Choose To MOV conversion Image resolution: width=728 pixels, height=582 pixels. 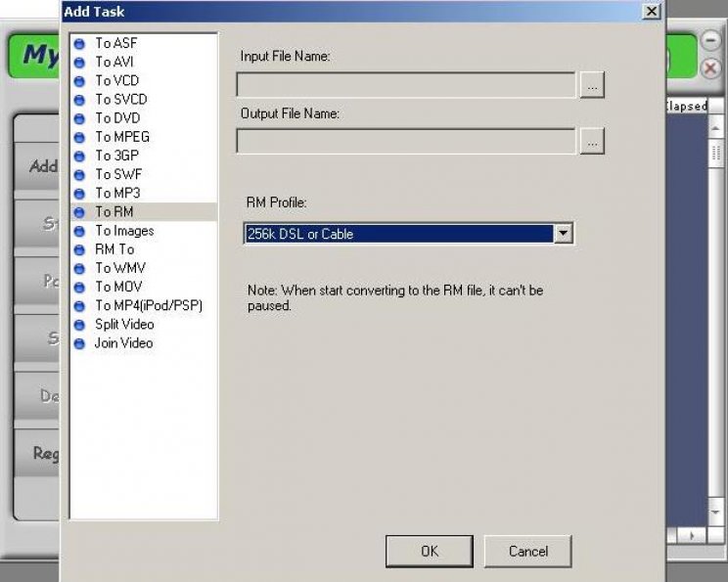(118, 287)
